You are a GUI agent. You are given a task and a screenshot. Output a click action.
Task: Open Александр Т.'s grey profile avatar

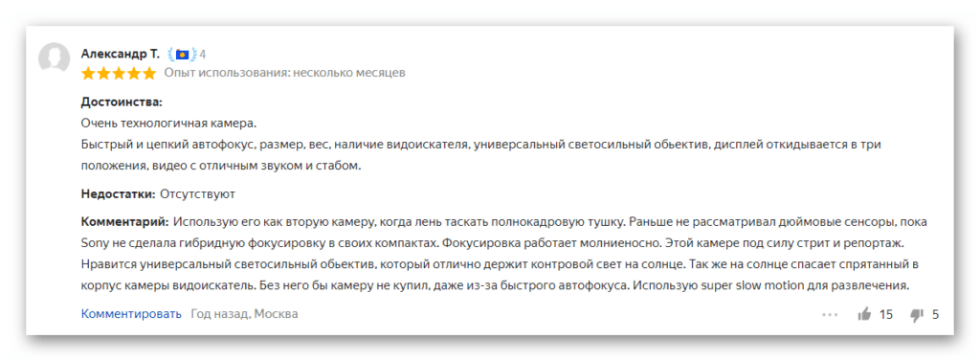pyautogui.click(x=54, y=58)
